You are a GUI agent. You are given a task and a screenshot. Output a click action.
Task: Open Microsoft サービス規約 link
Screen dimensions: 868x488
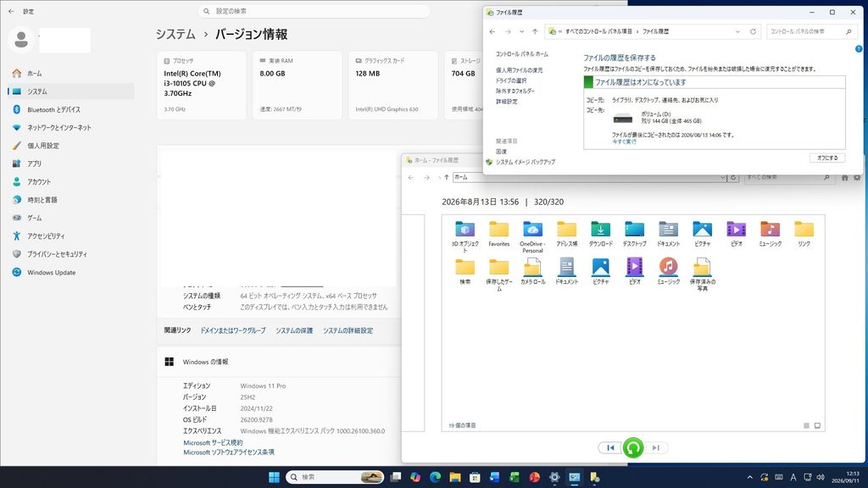213,442
